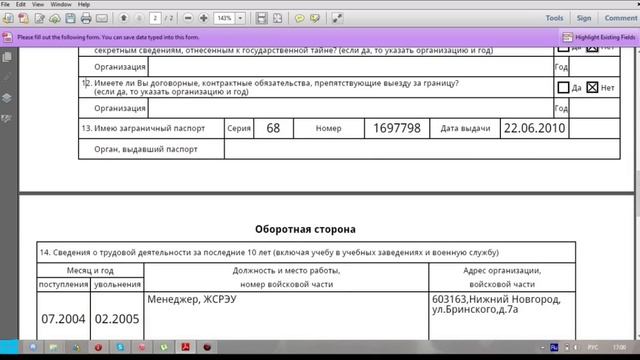Click the Windows Start button

coord(9,347)
